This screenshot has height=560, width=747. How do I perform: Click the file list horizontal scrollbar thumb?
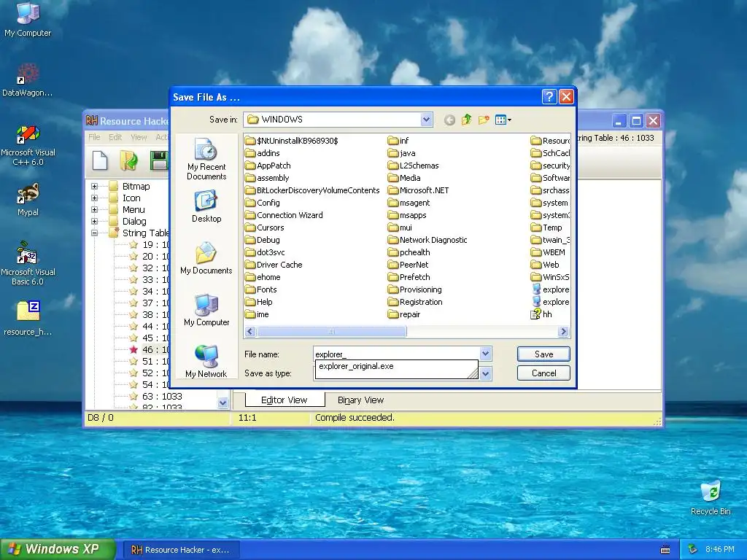point(332,332)
